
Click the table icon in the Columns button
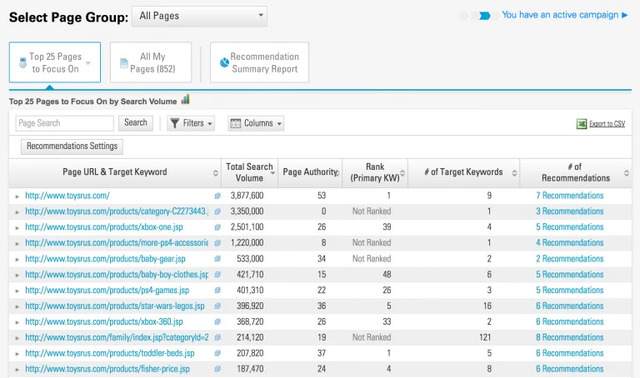point(236,123)
